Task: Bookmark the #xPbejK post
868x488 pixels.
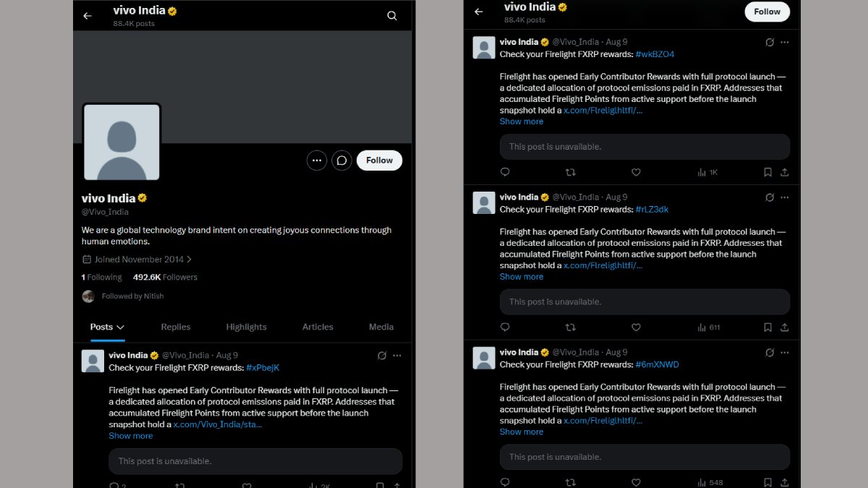Action: [x=380, y=486]
